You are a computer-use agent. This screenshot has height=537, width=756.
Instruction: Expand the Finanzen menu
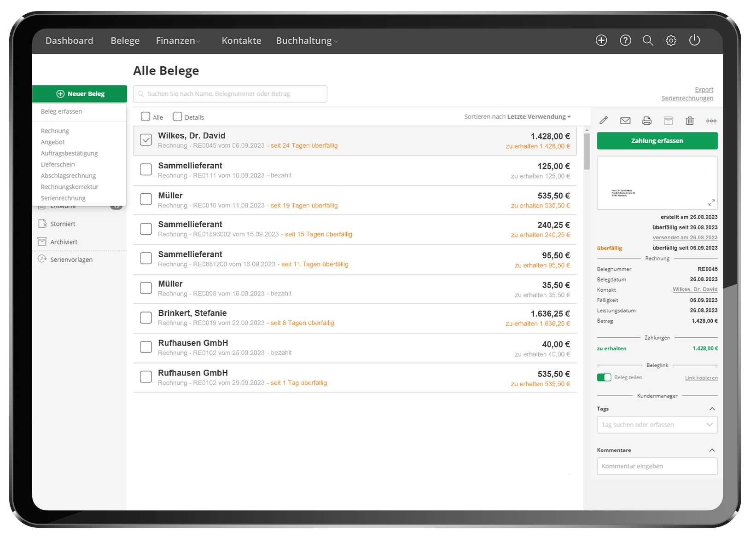tap(178, 41)
